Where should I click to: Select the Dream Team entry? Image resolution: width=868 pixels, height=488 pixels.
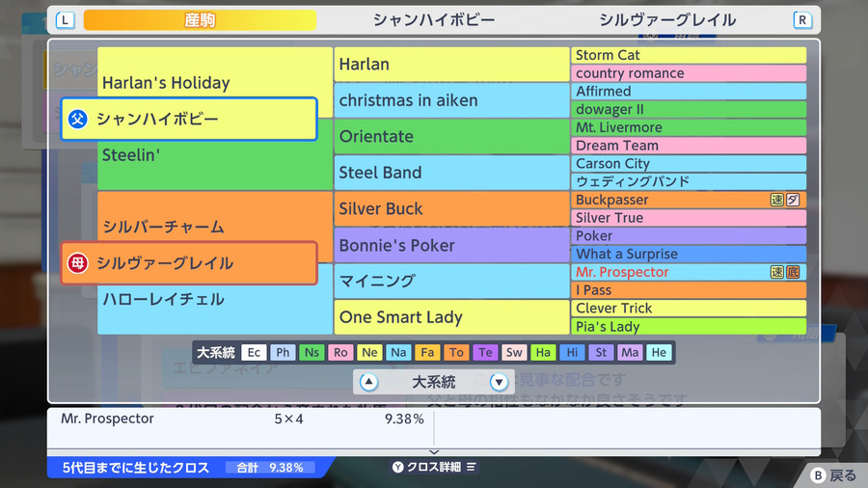point(689,146)
